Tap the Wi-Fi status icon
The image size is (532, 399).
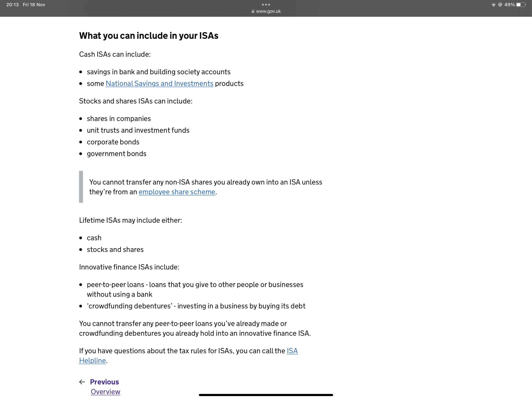click(493, 5)
